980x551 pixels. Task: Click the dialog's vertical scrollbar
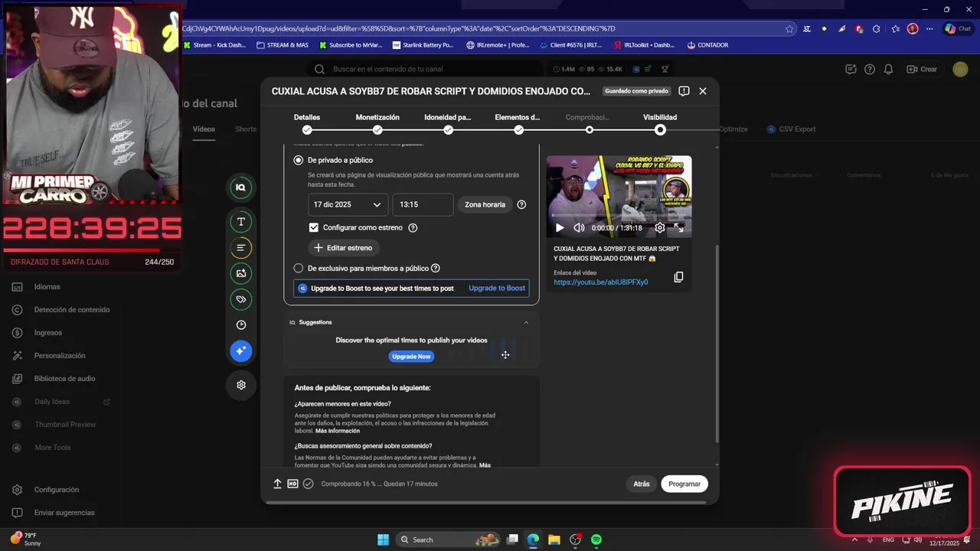click(717, 344)
